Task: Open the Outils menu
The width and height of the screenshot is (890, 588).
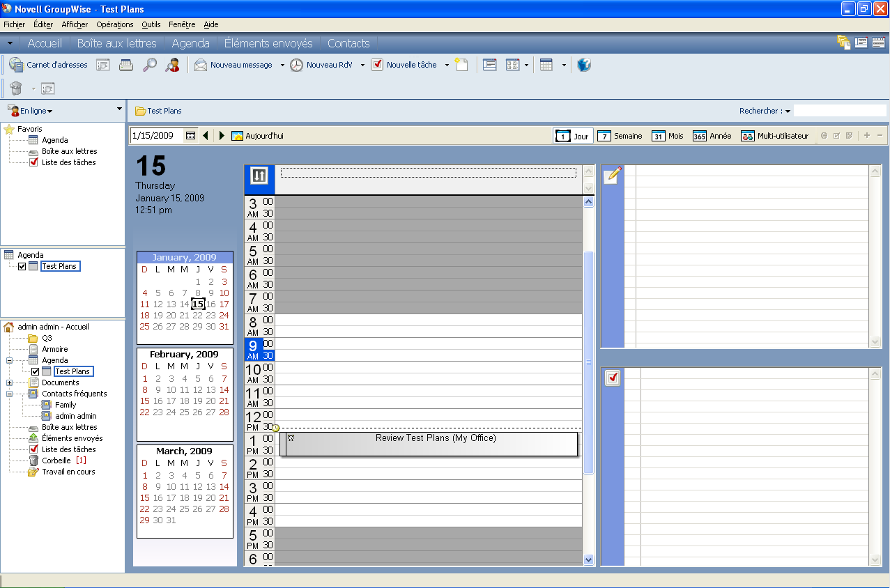Action: coord(151,24)
